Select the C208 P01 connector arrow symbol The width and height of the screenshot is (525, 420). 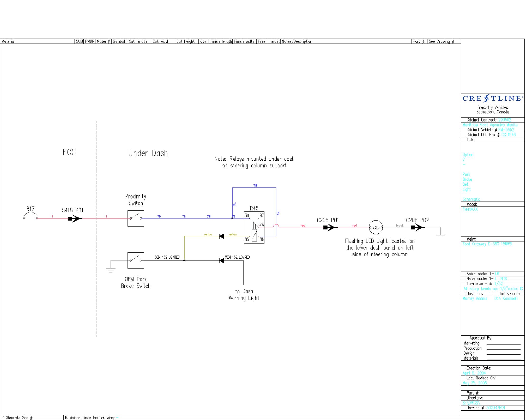click(x=330, y=227)
